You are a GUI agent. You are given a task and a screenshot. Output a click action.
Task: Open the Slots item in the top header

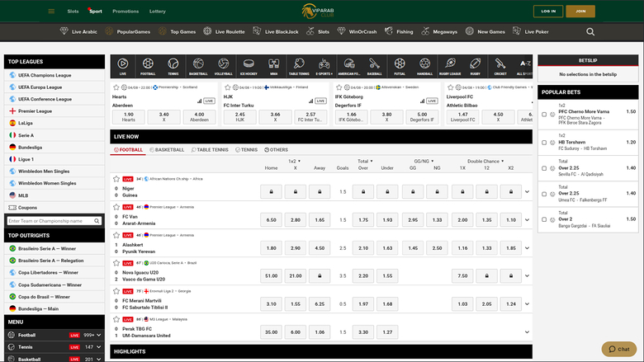tap(73, 12)
